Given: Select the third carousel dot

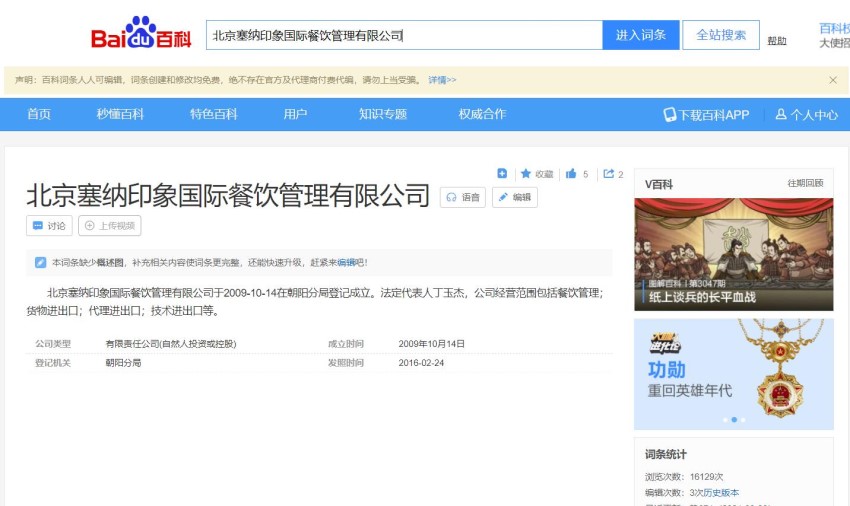Looking at the screenshot, I should [x=743, y=420].
